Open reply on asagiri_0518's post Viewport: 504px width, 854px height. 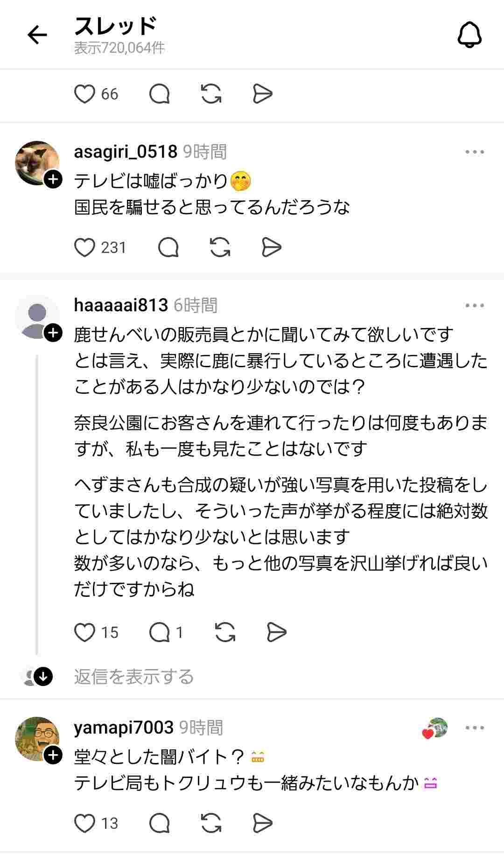168,247
